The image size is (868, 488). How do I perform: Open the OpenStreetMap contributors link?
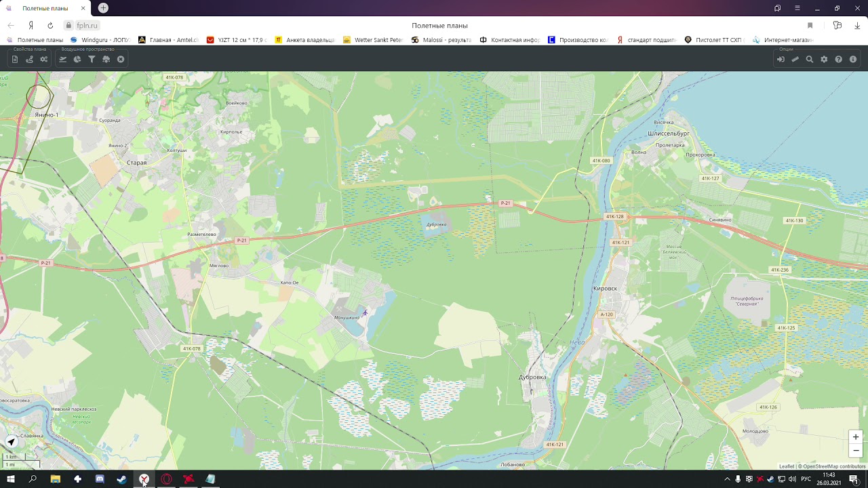pyautogui.click(x=834, y=466)
